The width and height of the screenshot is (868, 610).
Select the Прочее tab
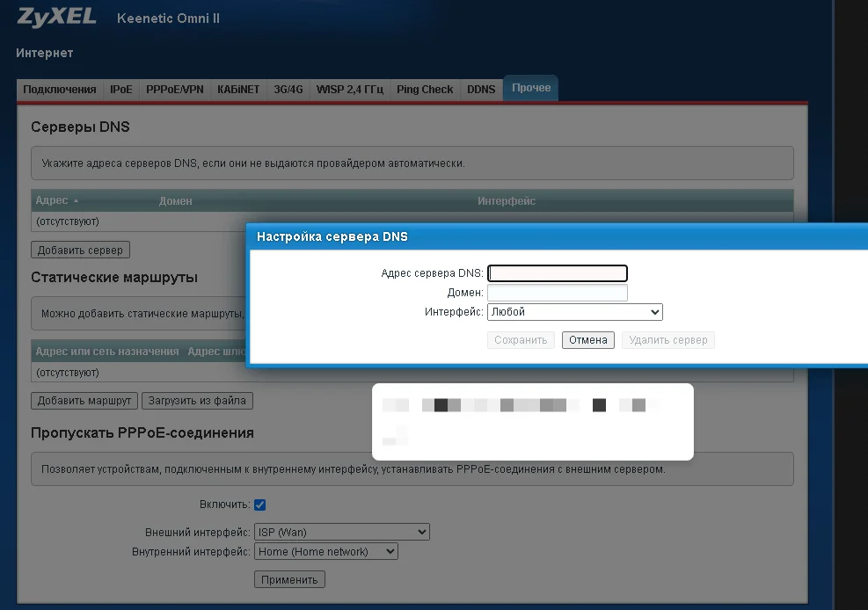pos(531,88)
